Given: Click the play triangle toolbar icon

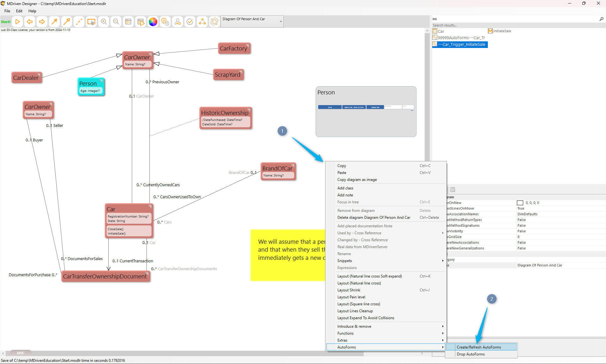Looking at the screenshot, I should pos(18,22).
